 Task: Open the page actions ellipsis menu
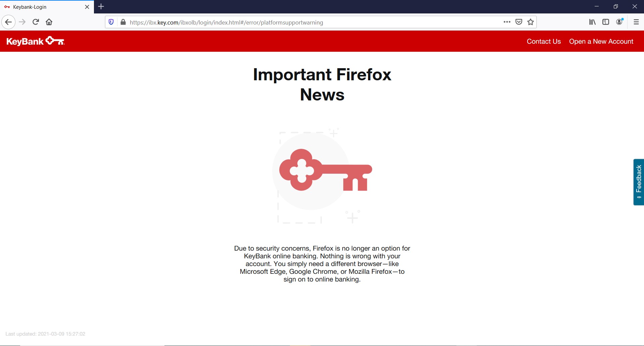[507, 22]
